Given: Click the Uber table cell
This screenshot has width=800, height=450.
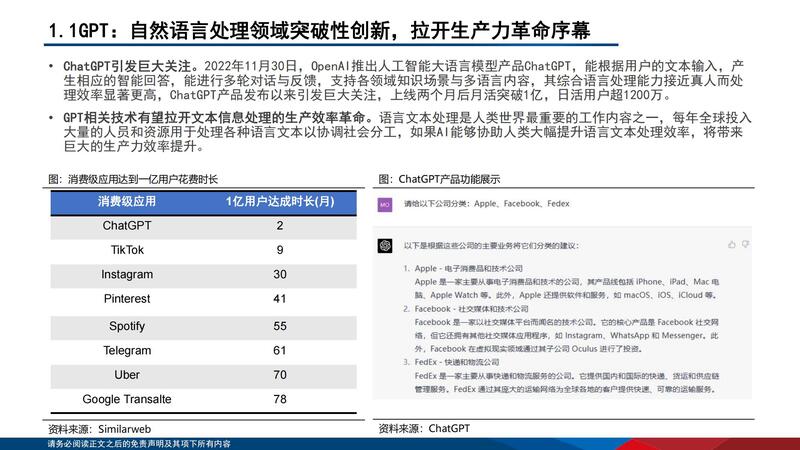Looking at the screenshot, I should (x=127, y=375).
